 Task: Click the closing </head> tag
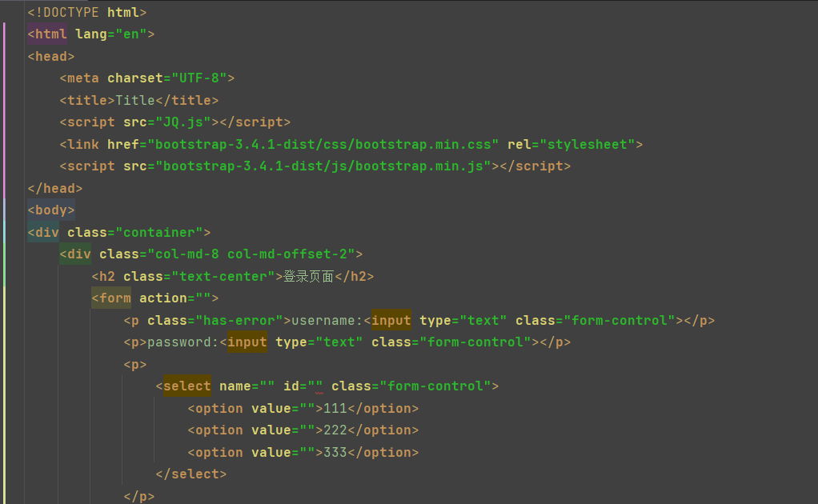54,188
